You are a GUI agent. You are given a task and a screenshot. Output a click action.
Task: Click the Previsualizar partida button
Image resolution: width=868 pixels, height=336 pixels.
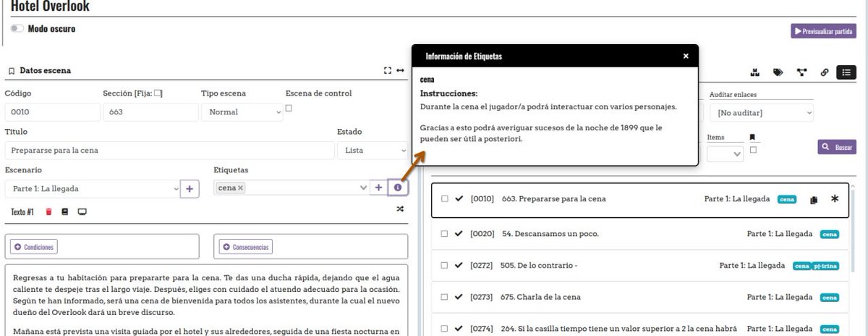coord(823,31)
